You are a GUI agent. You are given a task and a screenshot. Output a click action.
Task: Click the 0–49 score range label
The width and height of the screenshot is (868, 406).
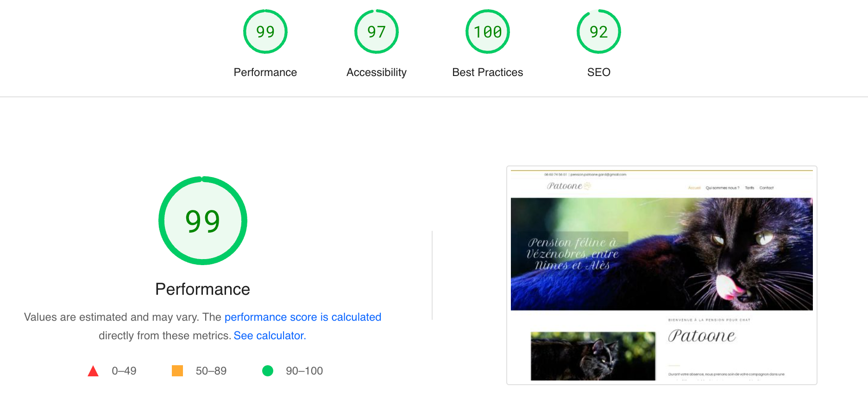pos(124,371)
